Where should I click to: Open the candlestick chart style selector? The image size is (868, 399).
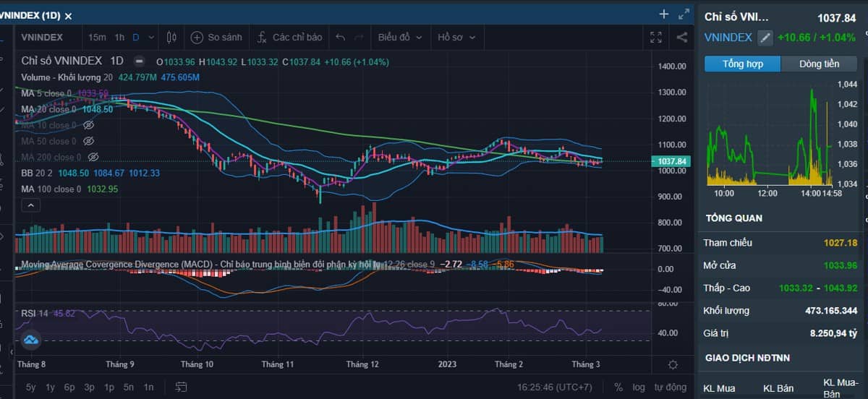[171, 37]
